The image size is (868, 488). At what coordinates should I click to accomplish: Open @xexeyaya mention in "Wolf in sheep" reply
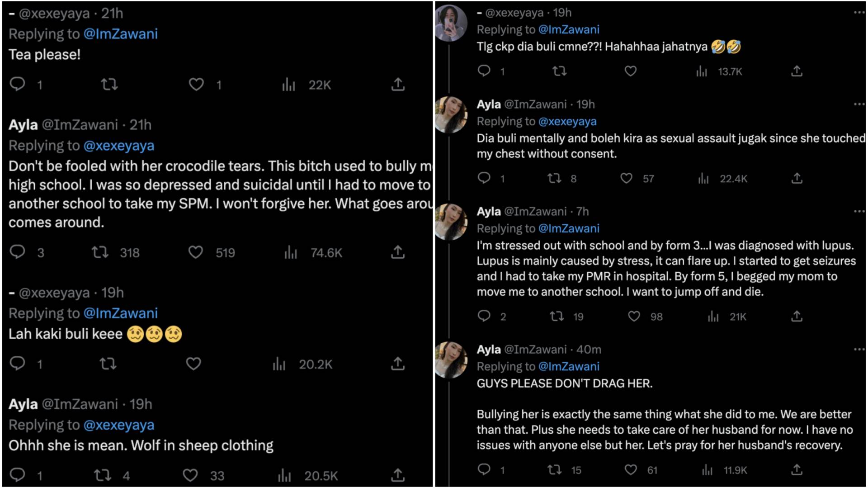coord(119,425)
